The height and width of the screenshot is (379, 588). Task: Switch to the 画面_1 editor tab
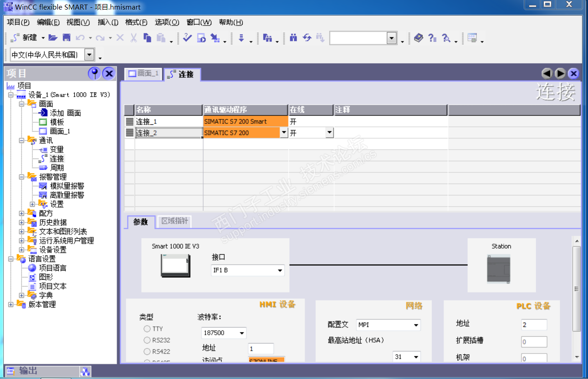coord(143,74)
